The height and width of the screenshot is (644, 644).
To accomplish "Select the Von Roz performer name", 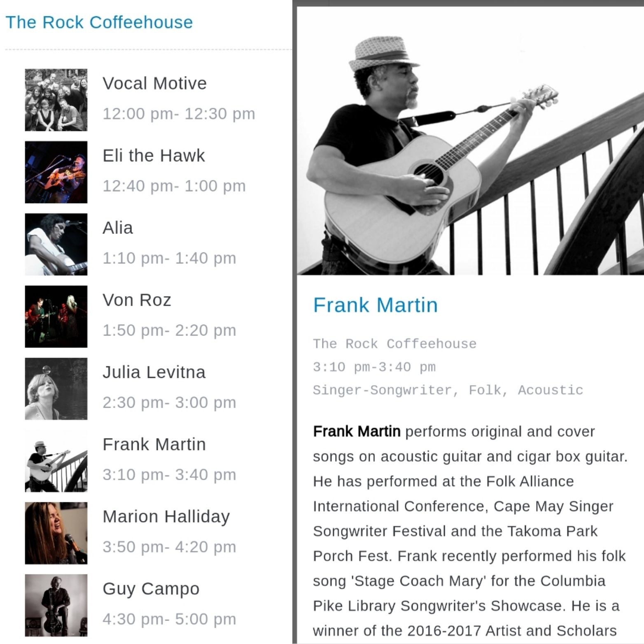I will click(x=137, y=300).
